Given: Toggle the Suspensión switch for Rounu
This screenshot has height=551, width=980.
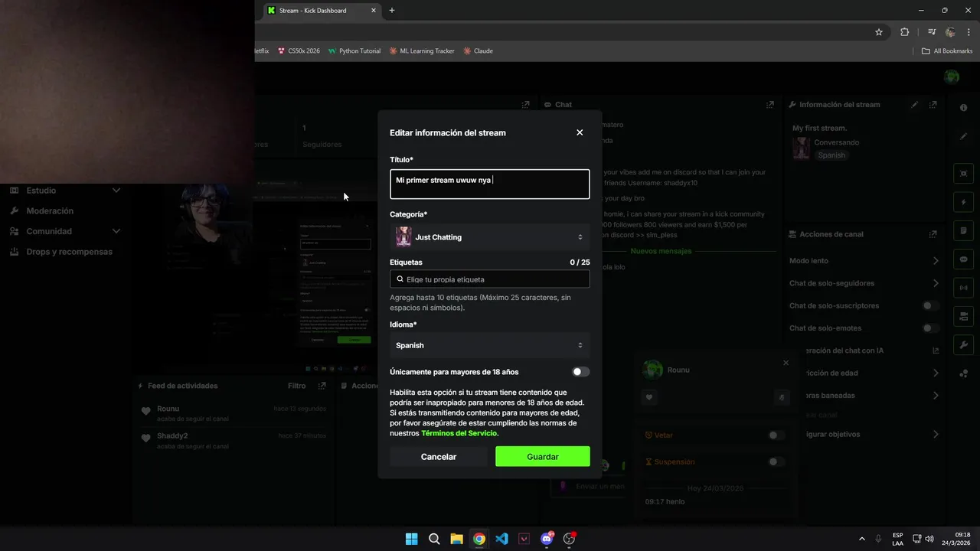Looking at the screenshot, I should pyautogui.click(x=776, y=462).
